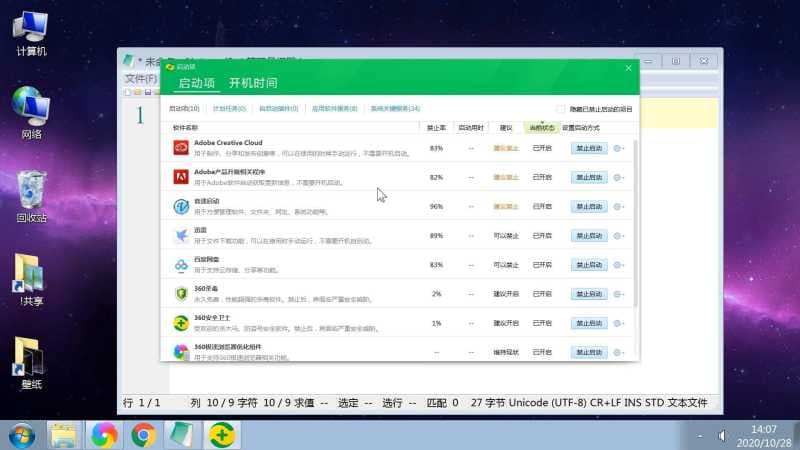Switch to the 启动项 main tab
The width and height of the screenshot is (800, 450).
197,83
